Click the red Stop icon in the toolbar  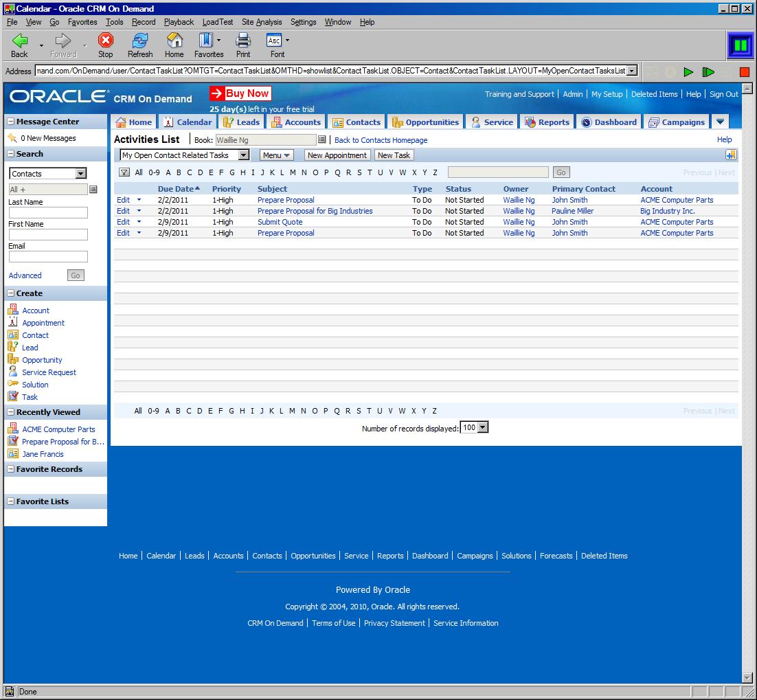point(105,41)
